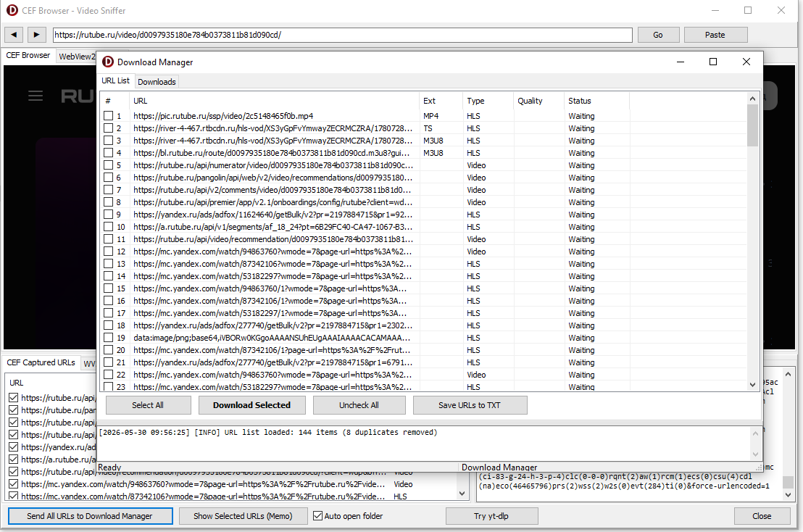Sort by the Quality column header
Screen dimensions: 803x532
[538, 101]
